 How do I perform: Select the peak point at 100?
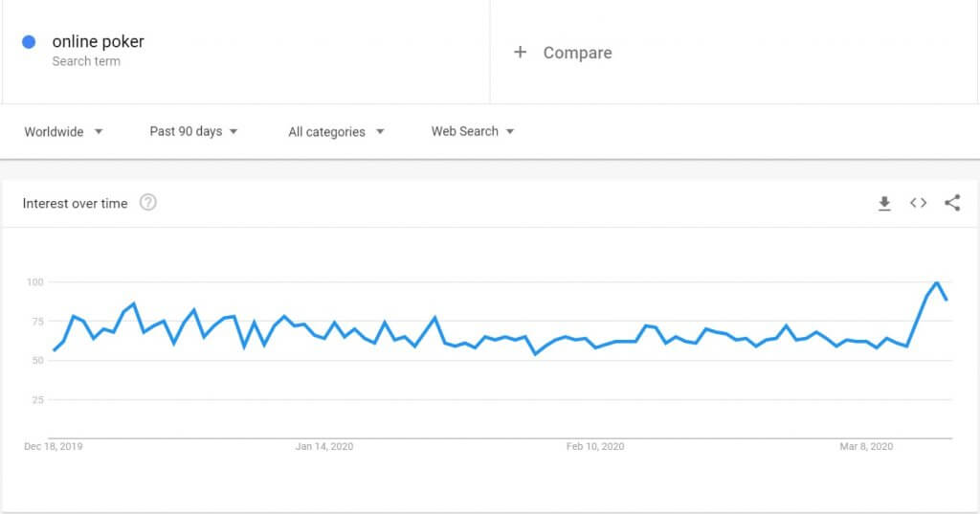pyautogui.click(x=937, y=282)
